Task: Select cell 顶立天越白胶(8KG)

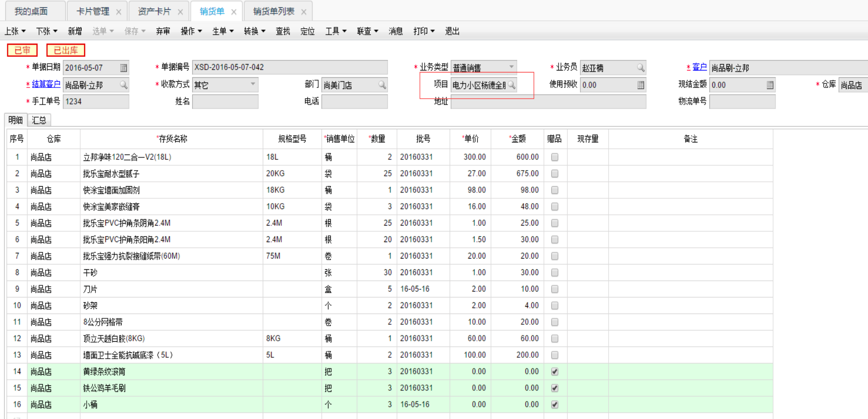Action: tap(172, 339)
